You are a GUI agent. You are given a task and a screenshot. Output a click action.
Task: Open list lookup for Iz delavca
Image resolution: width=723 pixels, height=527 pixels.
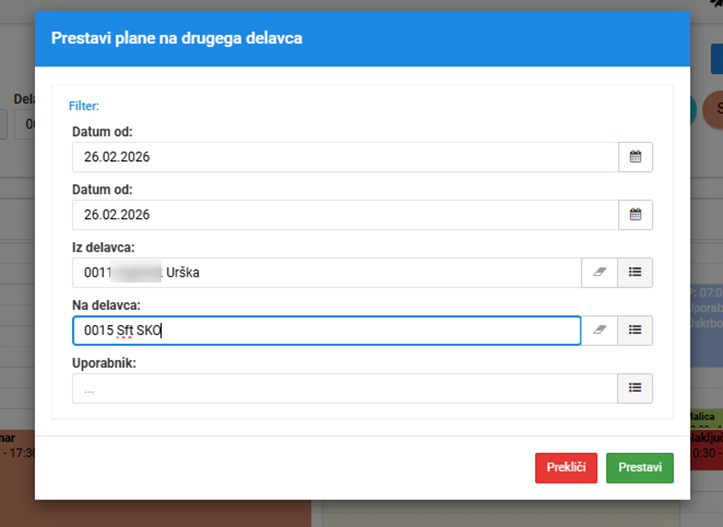[x=635, y=272]
